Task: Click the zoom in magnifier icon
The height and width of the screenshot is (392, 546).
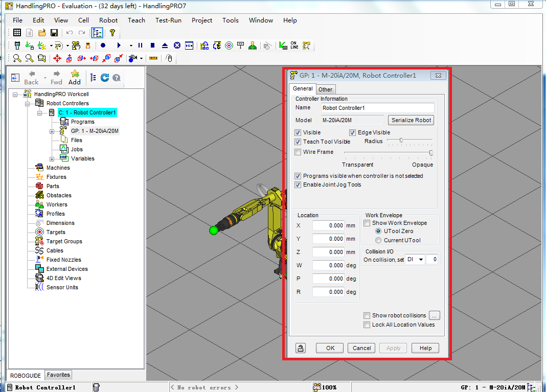Action: point(17,58)
